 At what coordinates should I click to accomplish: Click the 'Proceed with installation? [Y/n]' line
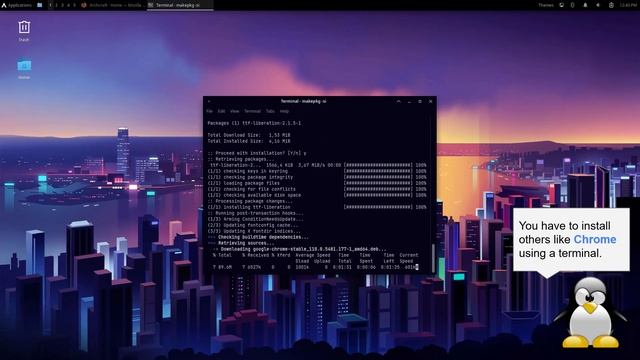tap(257, 153)
